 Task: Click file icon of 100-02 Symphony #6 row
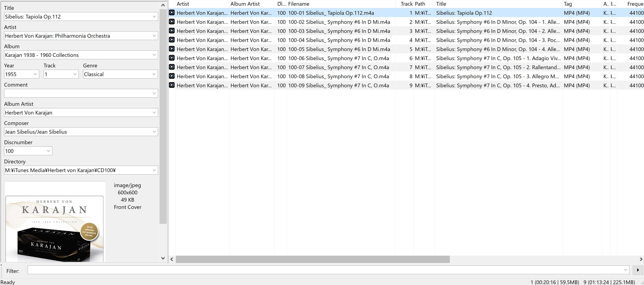172,22
